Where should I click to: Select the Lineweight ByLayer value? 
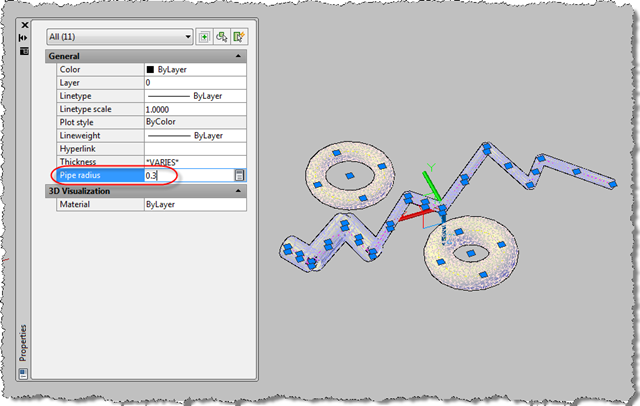click(x=190, y=135)
